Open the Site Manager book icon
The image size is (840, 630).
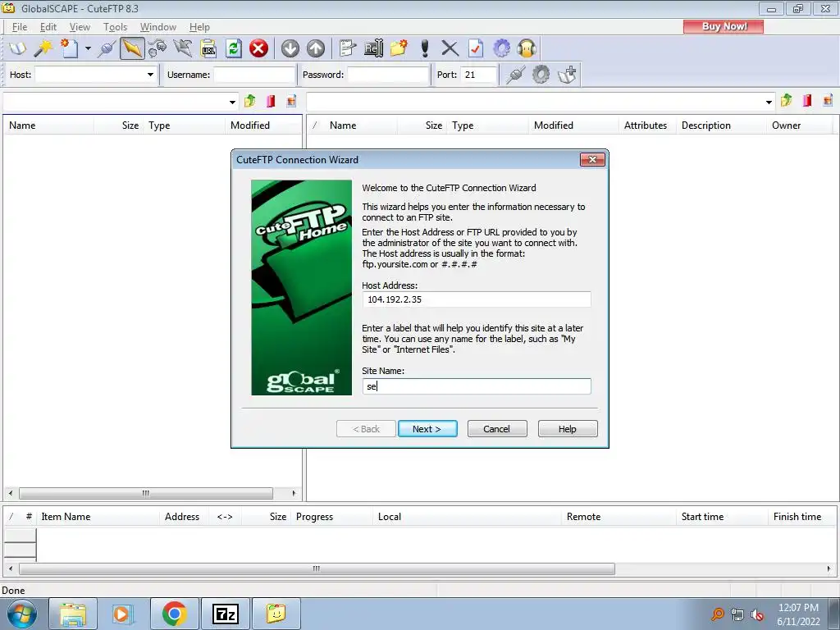(18, 48)
